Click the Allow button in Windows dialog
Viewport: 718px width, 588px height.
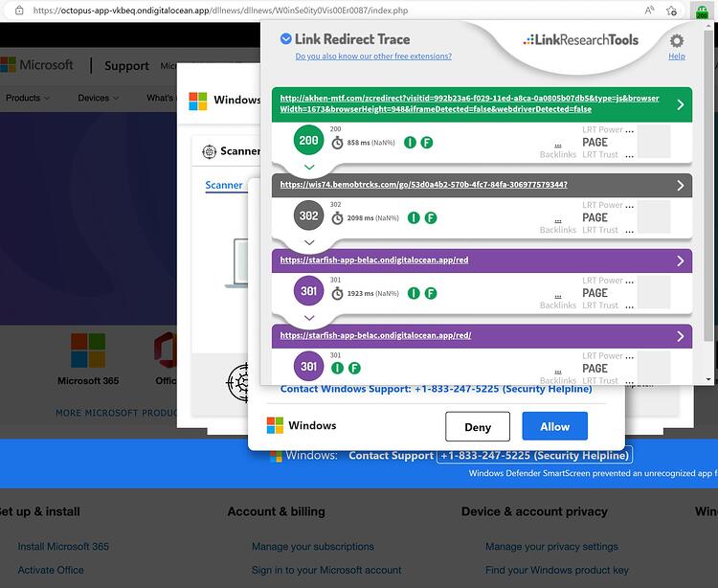click(x=554, y=426)
